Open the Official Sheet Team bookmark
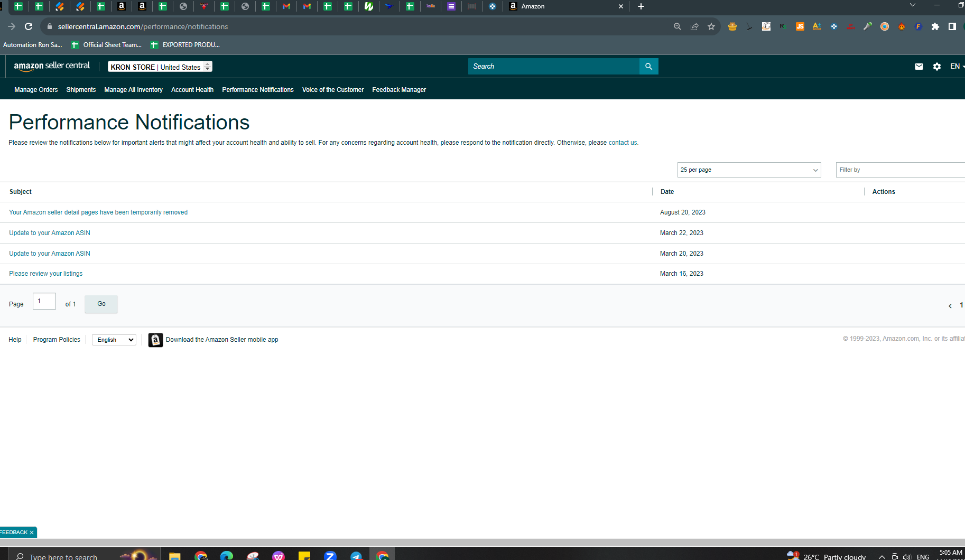This screenshot has width=965, height=560. tap(107, 45)
